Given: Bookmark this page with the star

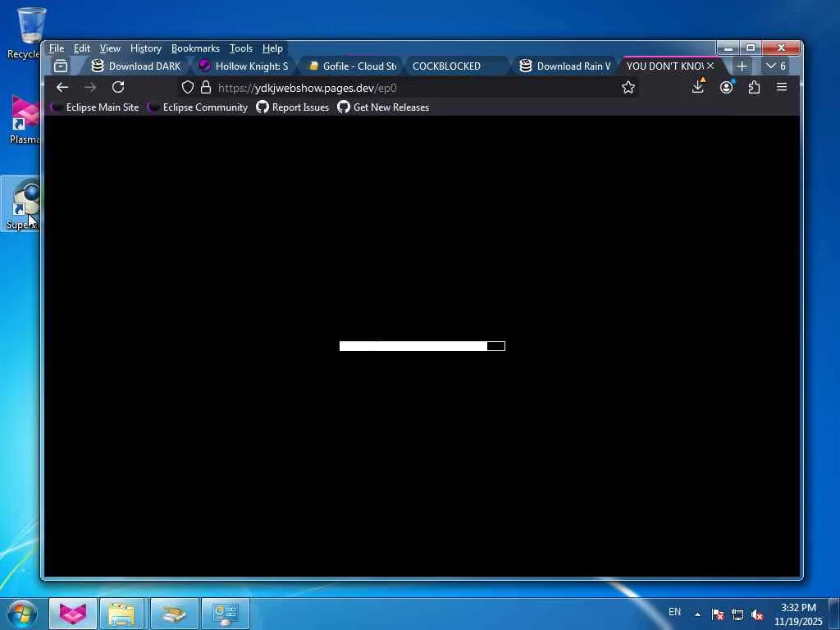Looking at the screenshot, I should coord(628,87).
